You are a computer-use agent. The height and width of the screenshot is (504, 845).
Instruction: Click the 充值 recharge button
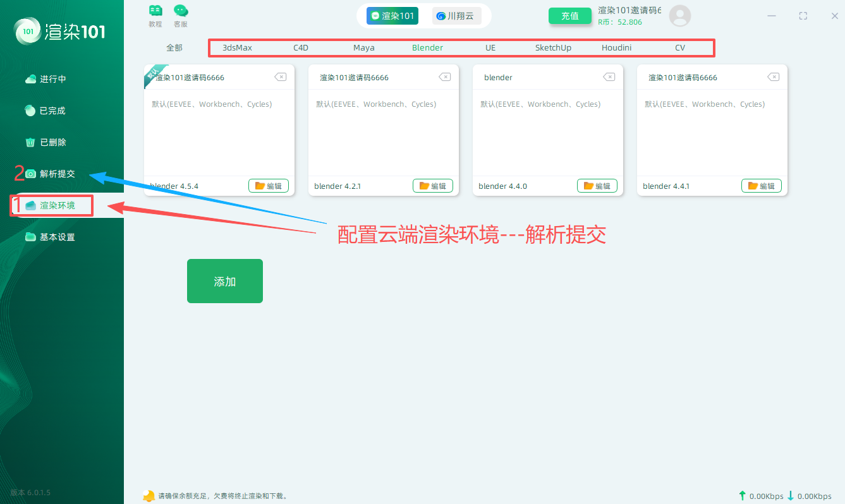(570, 16)
